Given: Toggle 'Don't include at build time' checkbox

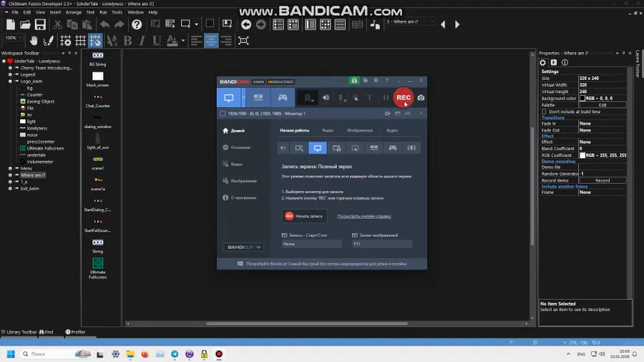Looking at the screenshot, I should pos(545,112).
